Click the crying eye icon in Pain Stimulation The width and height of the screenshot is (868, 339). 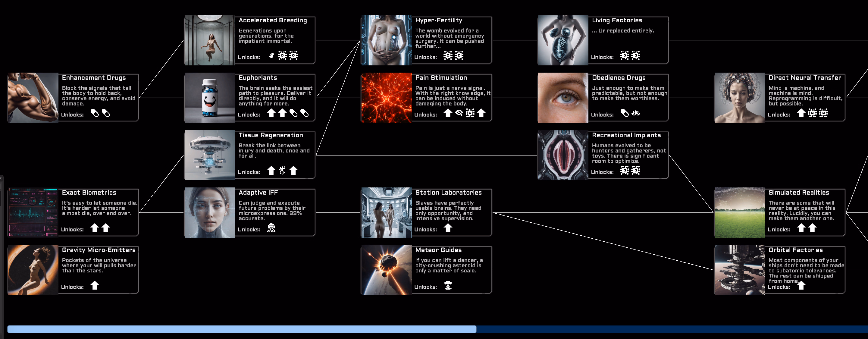pos(459,113)
